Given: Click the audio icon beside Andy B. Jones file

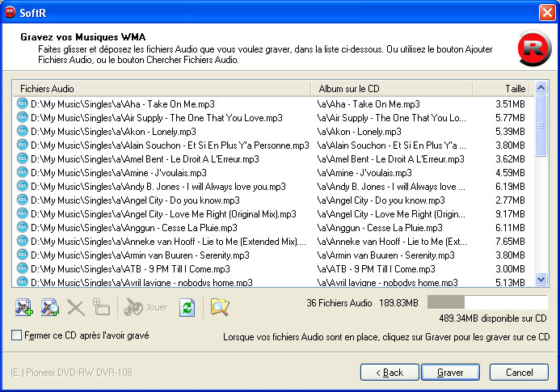Looking at the screenshot, I should pyautogui.click(x=22, y=186).
